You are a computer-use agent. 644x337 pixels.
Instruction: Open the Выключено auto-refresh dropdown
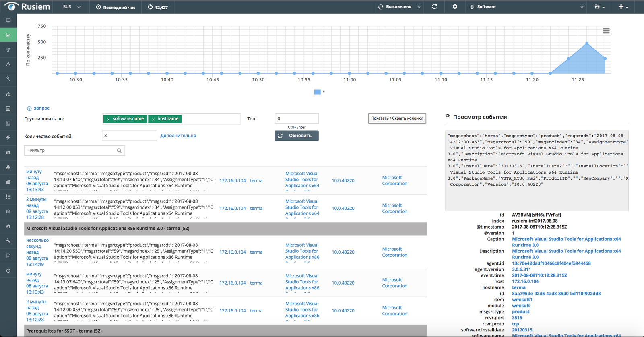(400, 7)
